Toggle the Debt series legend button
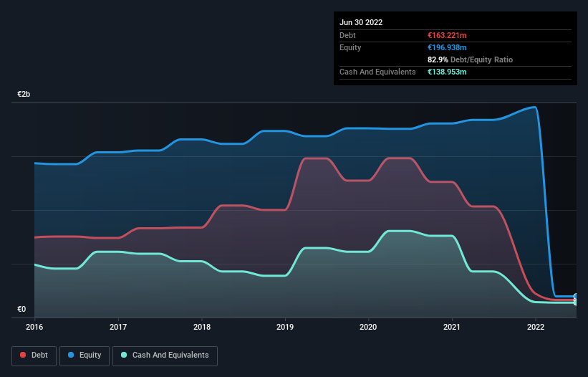 click(34, 355)
